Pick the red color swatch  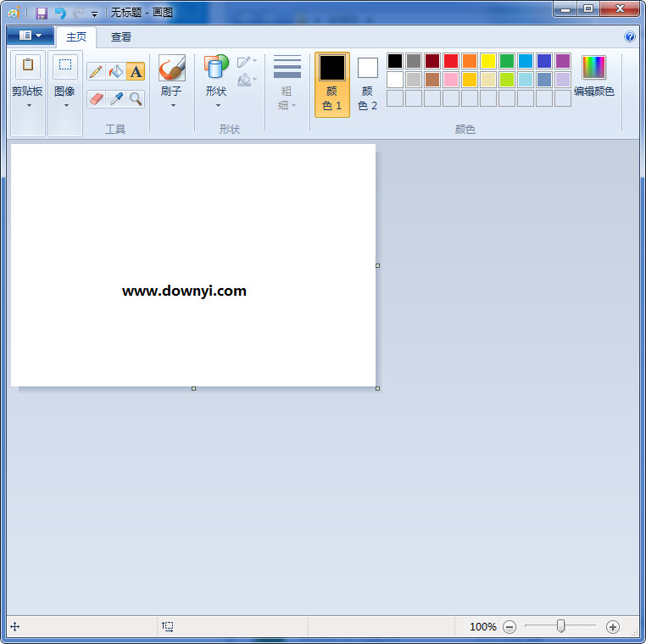451,61
